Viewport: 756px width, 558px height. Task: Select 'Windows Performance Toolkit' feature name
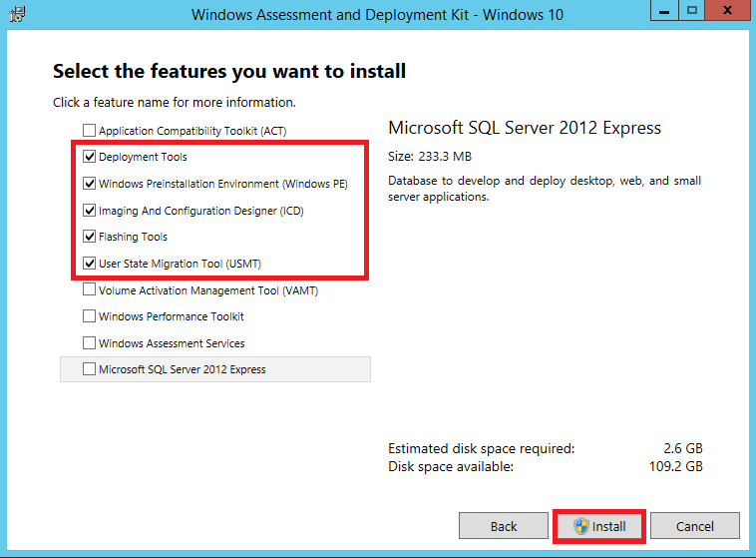point(172,316)
